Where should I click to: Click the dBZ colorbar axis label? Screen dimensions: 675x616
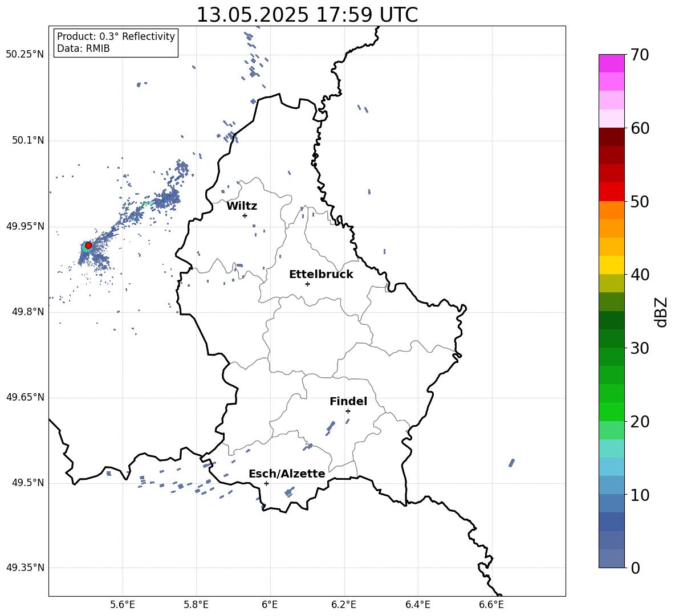tap(662, 312)
